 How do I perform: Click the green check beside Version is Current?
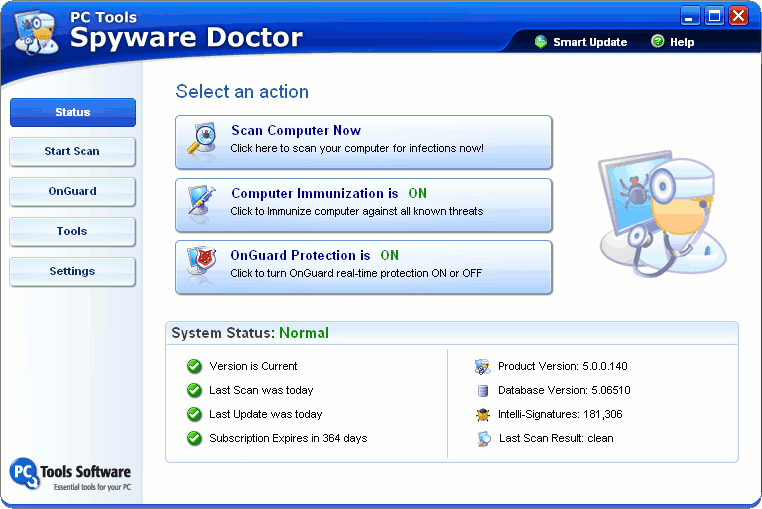[194, 367]
